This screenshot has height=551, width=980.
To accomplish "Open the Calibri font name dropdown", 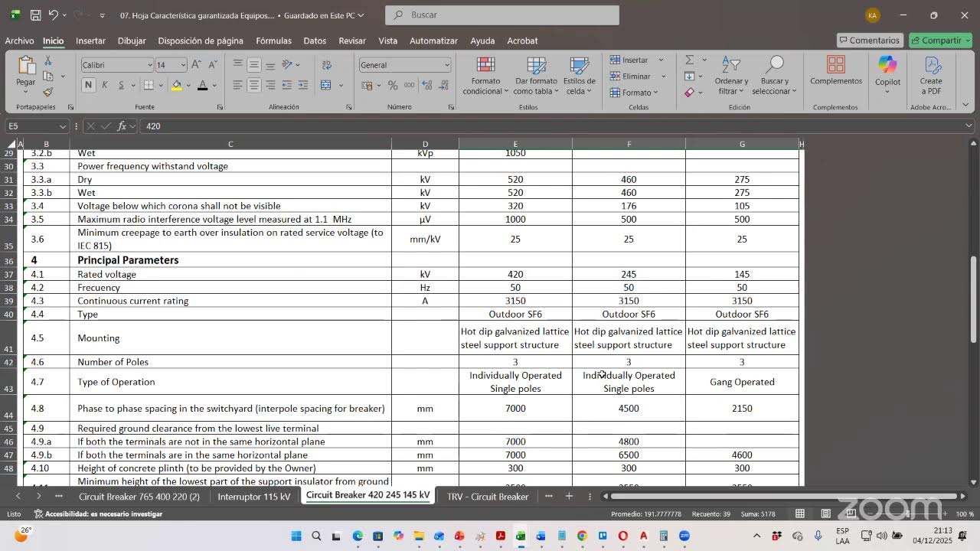I will pyautogui.click(x=149, y=65).
